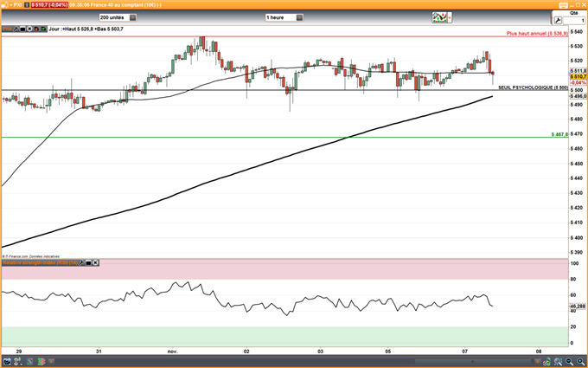Click the -0,04% change tag on price axis
Screen dimensions: 588x368
pos(578,82)
